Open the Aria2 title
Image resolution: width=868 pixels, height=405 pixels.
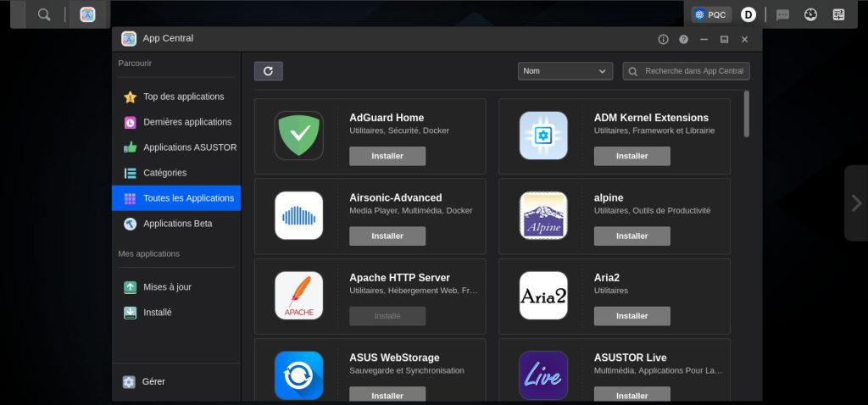click(607, 278)
